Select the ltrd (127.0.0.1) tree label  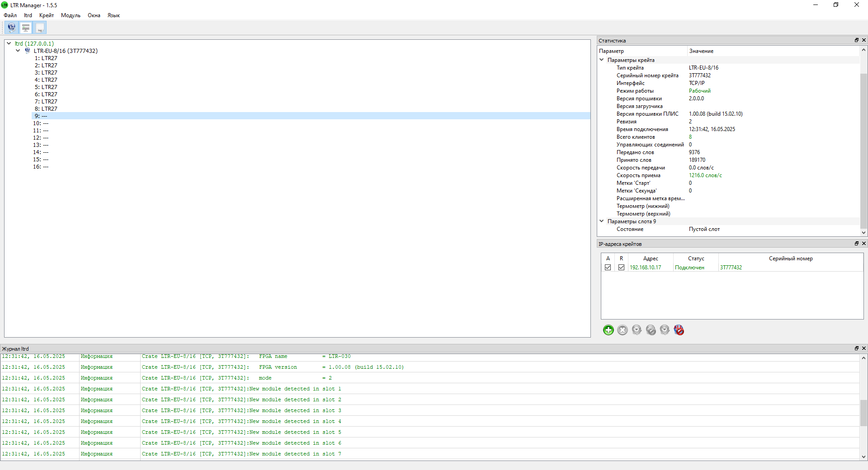pos(34,43)
